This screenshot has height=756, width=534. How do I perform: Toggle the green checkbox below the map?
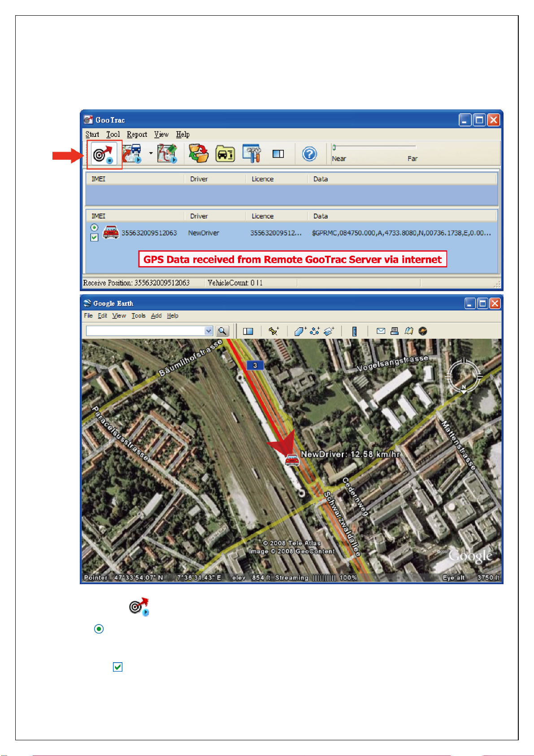(117, 667)
